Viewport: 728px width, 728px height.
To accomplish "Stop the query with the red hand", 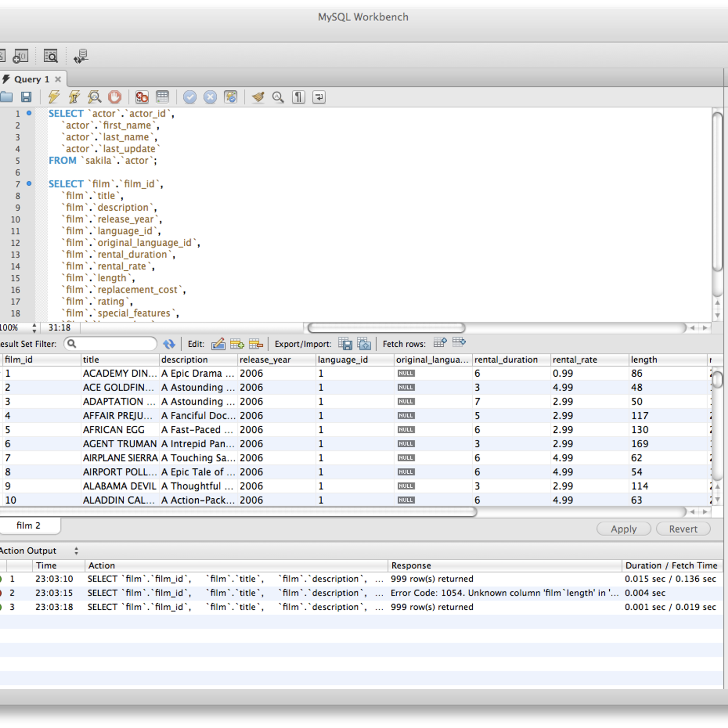I will pyautogui.click(x=115, y=97).
